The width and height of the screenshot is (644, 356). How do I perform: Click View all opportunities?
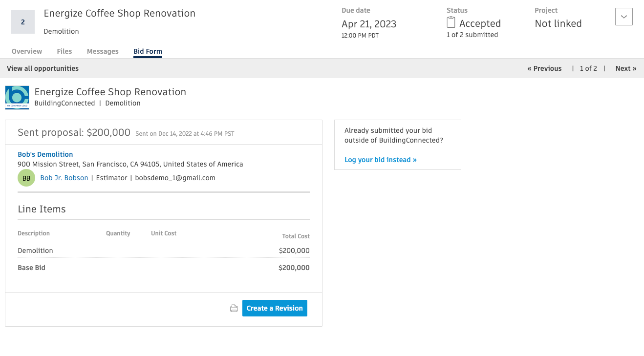(43, 68)
